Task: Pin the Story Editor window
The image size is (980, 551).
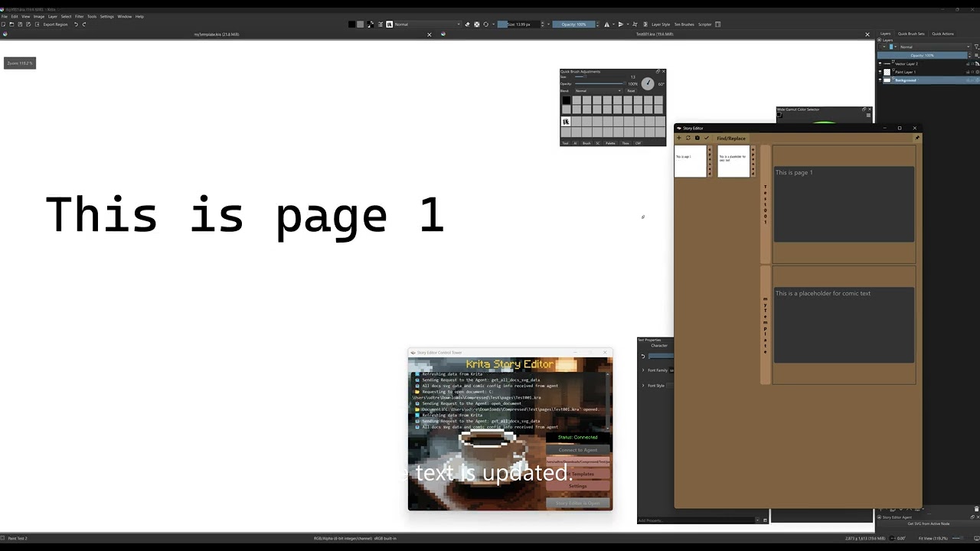Action: pos(916,138)
